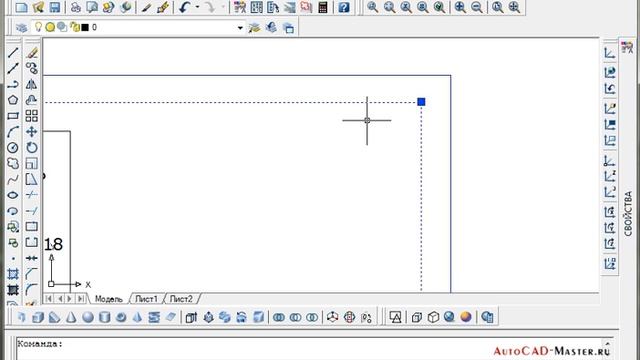Click the Undo arrow
The height and width of the screenshot is (360, 640).
click(x=184, y=7)
